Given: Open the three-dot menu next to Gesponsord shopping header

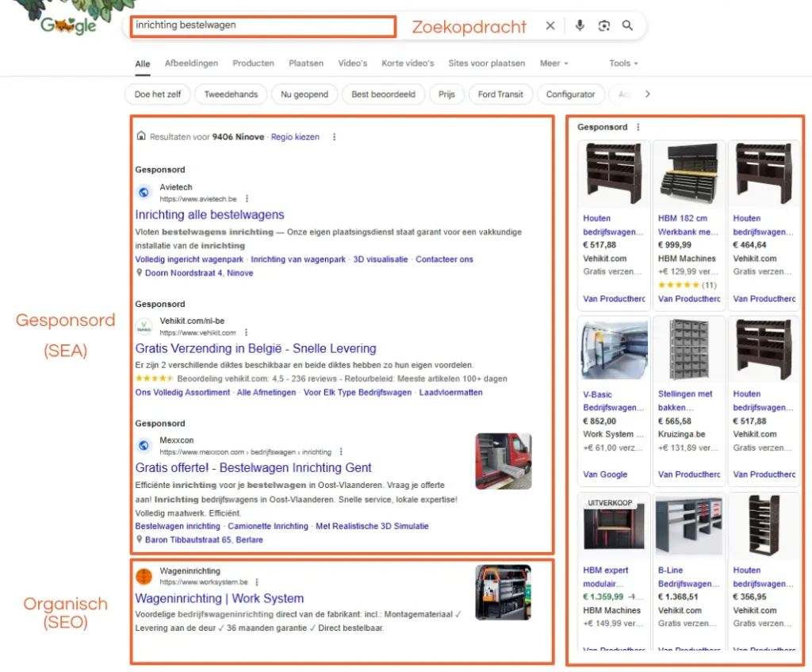Looking at the screenshot, I should (x=638, y=127).
